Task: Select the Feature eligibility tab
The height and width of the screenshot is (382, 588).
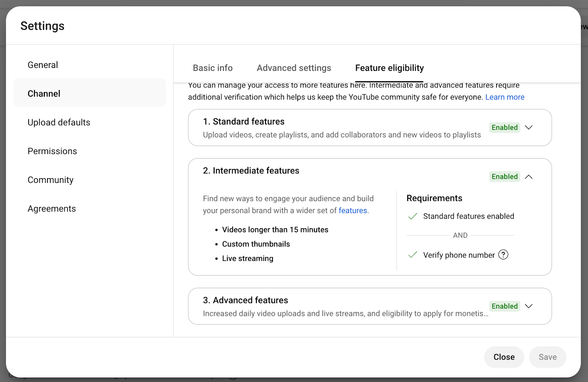Action: click(389, 68)
